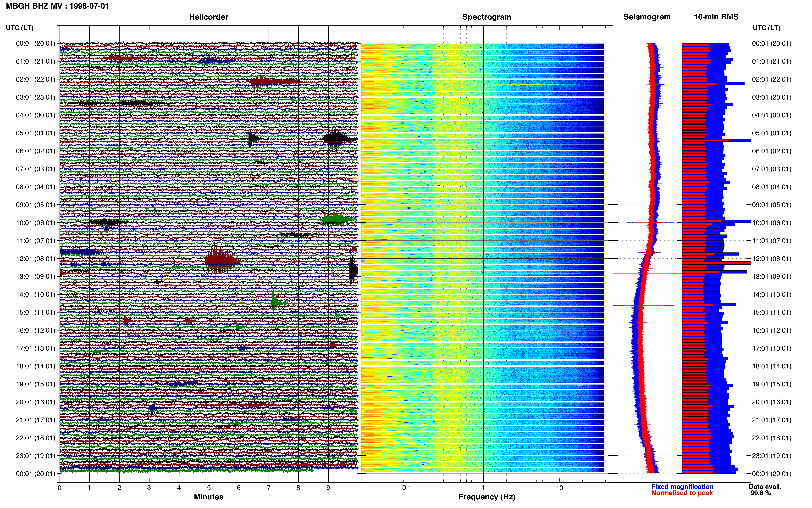Click the "Data avail." label
This screenshot has width=812, height=508.
pyautogui.click(x=765, y=486)
